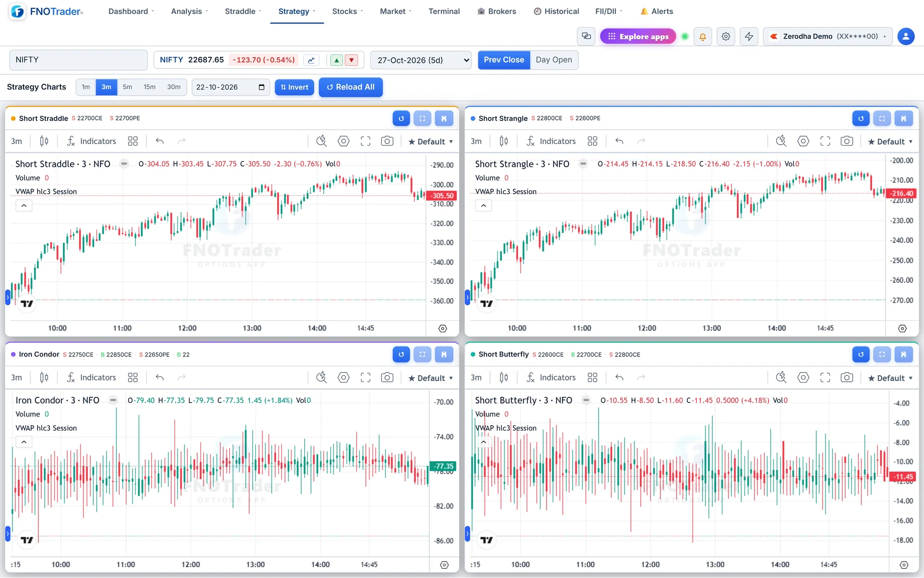The height and width of the screenshot is (578, 924).
Task: Click the lightning bolt quick action icon
Action: [x=749, y=37]
